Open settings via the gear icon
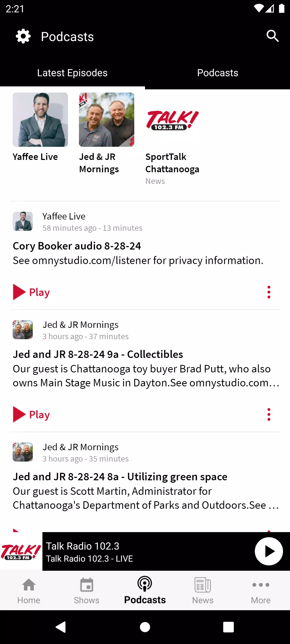290x644 pixels. [23, 36]
